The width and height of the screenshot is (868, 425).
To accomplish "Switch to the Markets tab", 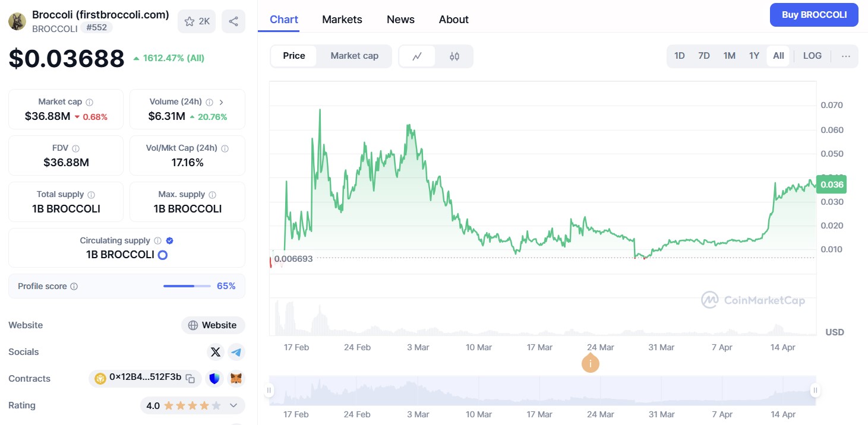I will tap(342, 20).
